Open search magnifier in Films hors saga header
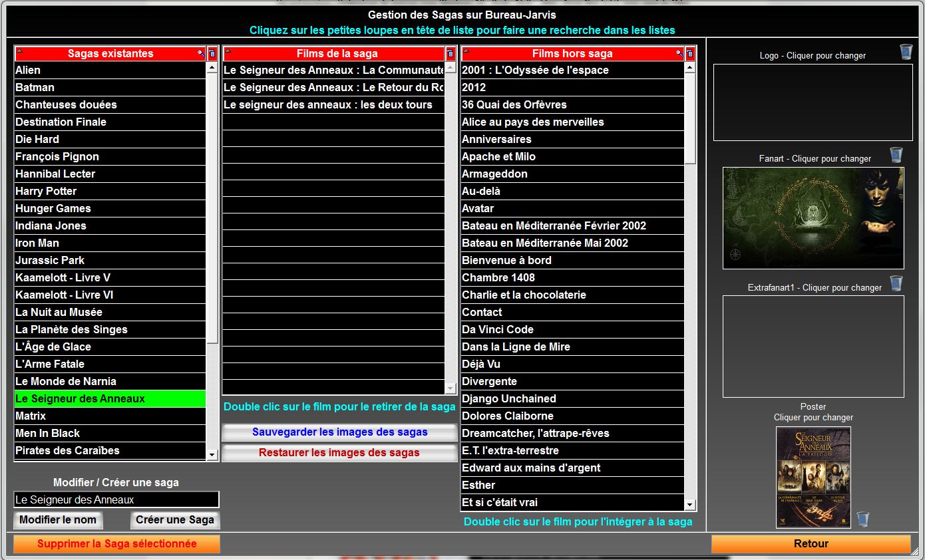Viewport: 925px width, 560px height. (679, 53)
